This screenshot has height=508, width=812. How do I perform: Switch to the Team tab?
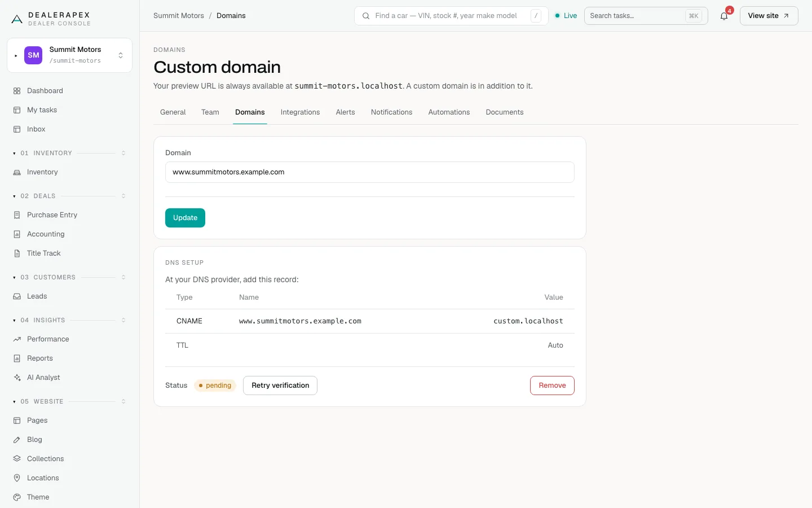210,112
